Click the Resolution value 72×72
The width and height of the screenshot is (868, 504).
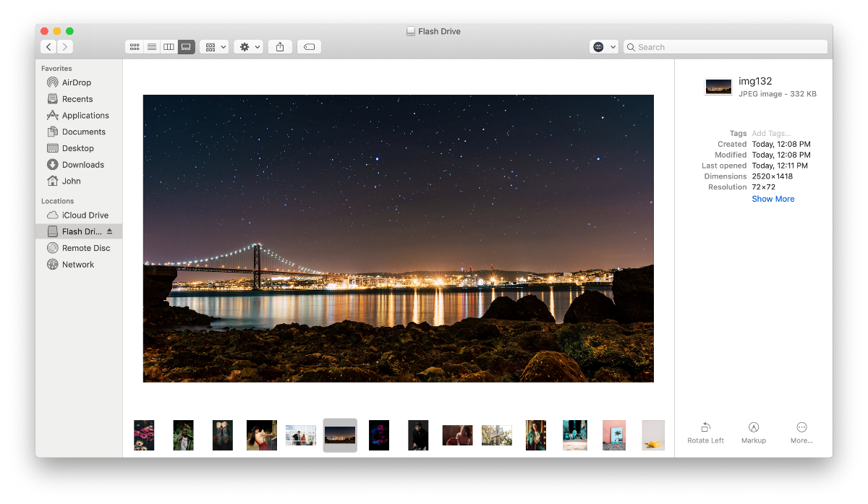(765, 187)
